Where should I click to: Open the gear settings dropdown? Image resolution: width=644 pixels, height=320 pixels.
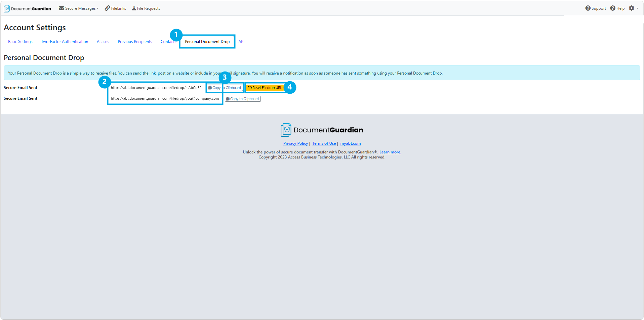pos(634,8)
